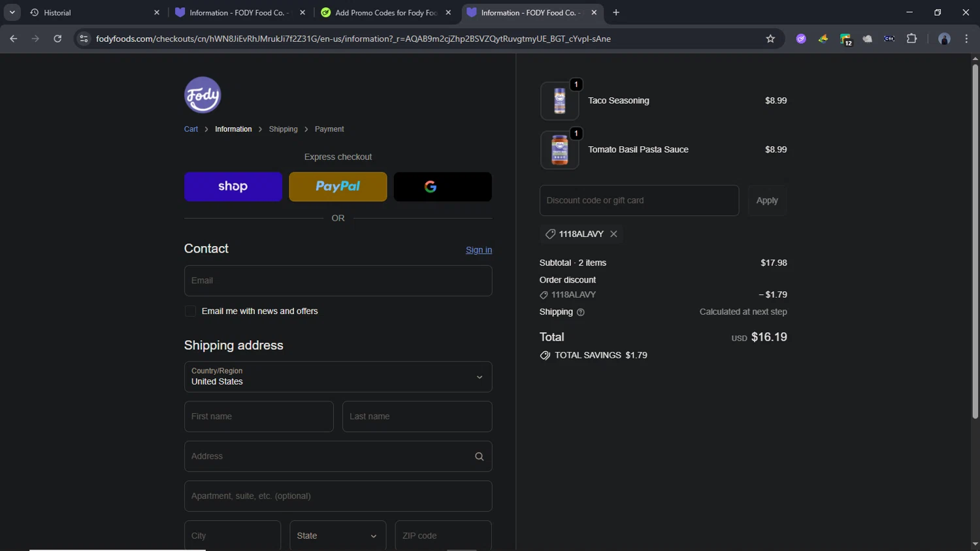
Task: Click the Calculated at next step text
Action: [x=743, y=312]
